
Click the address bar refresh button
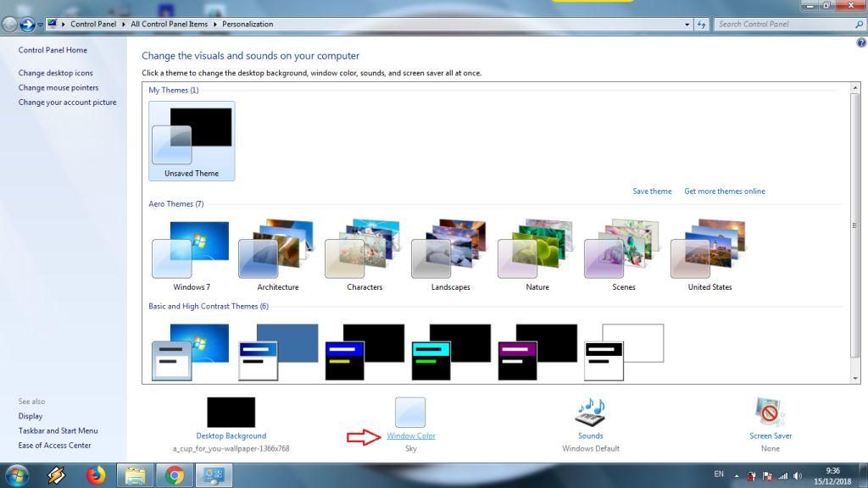pos(701,25)
